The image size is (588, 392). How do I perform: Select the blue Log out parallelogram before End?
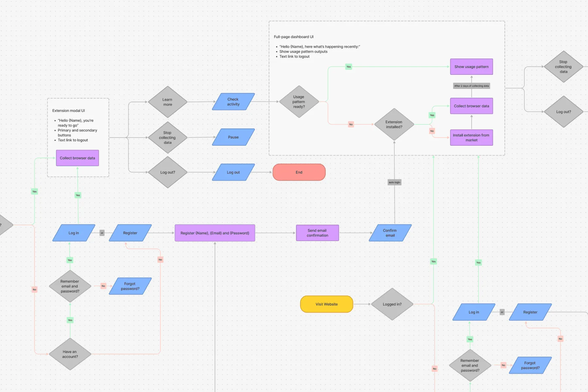(233, 172)
